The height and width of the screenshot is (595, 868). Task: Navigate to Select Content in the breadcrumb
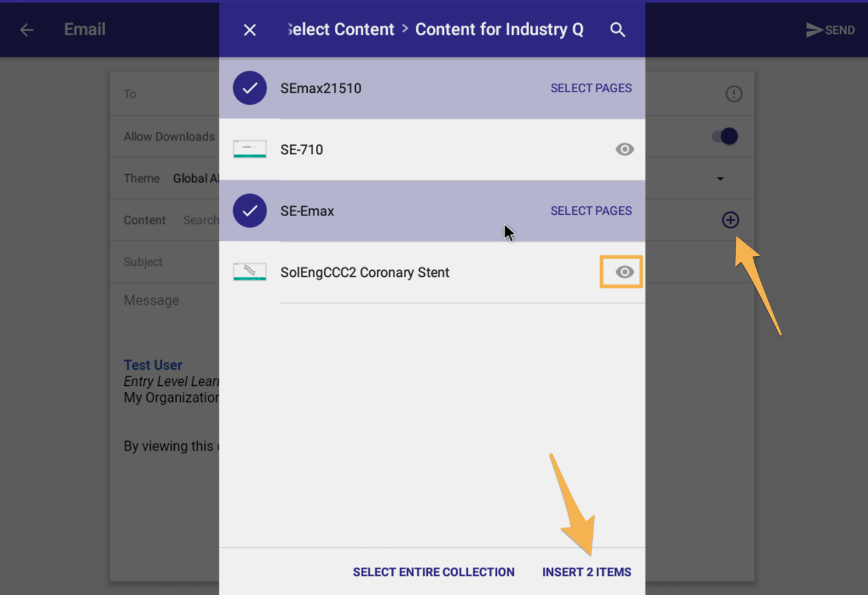click(x=339, y=29)
